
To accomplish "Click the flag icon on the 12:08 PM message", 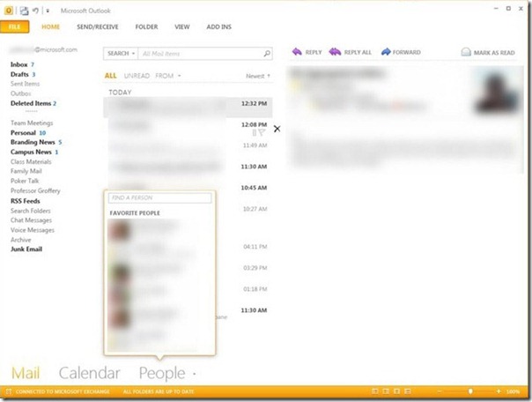I will (262, 132).
